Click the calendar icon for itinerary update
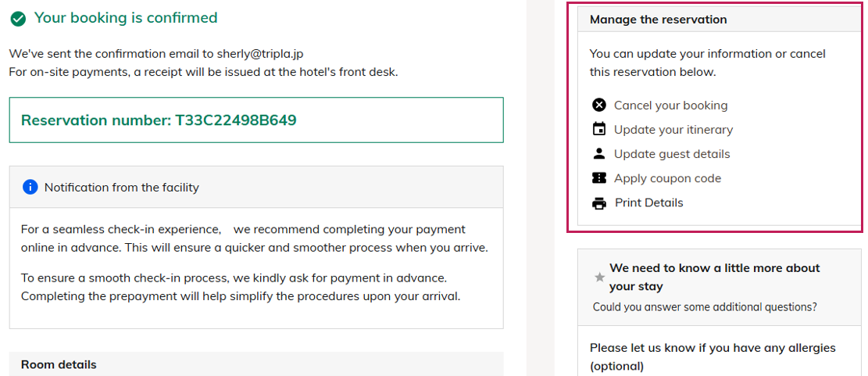 [x=599, y=129]
